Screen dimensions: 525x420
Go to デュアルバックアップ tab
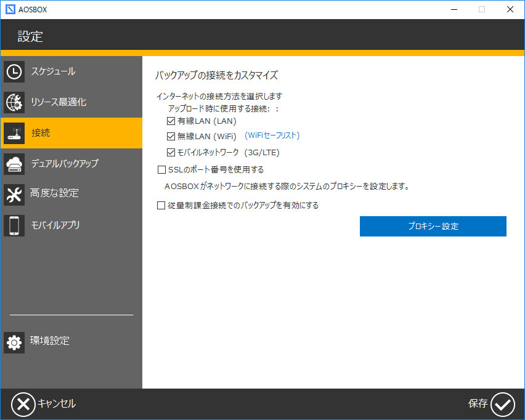point(71,164)
